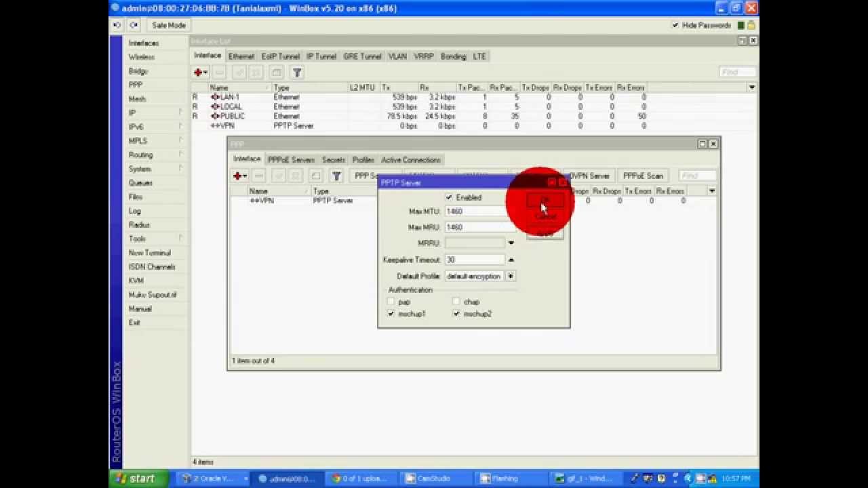Collapse the Keepalive Timeout arrow
Viewport: 868px width, 488px height.
click(511, 260)
